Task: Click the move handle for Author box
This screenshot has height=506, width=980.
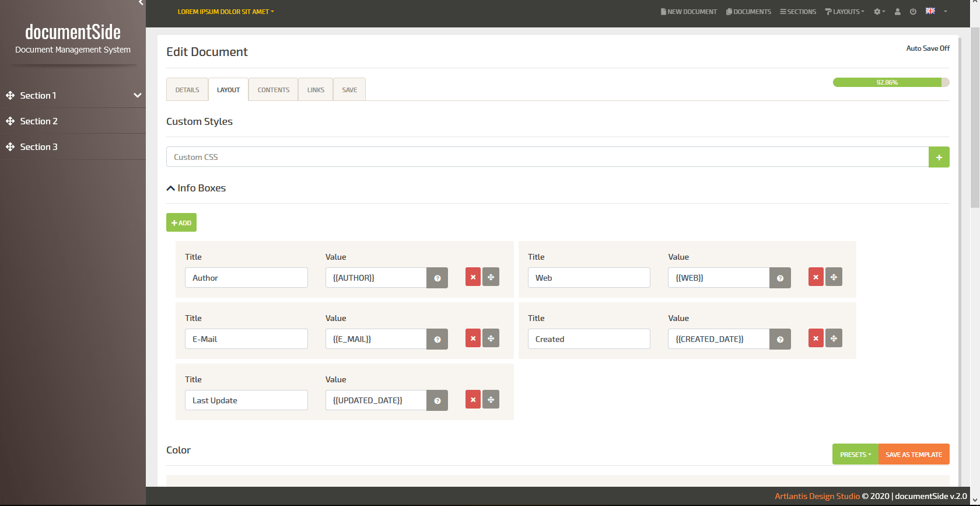Action: (491, 277)
